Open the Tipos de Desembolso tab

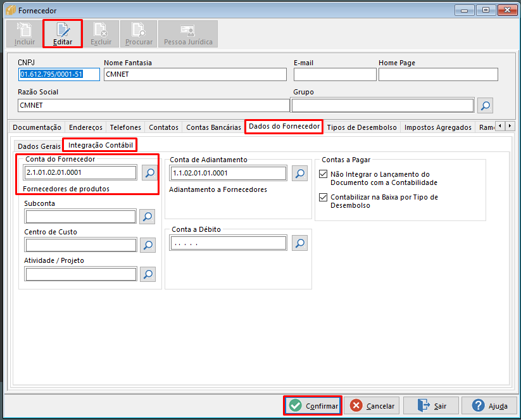[x=361, y=127]
